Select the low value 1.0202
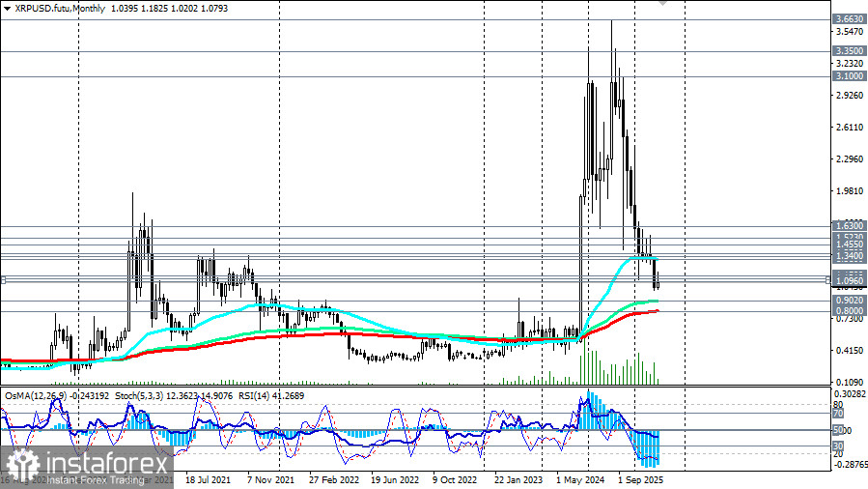The height and width of the screenshot is (489, 868). tap(184, 9)
